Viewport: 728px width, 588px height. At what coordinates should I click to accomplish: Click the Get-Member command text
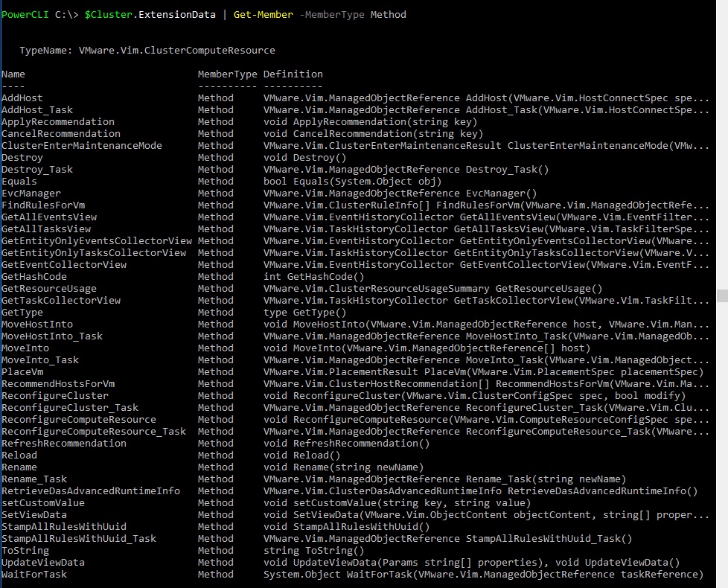264,14
